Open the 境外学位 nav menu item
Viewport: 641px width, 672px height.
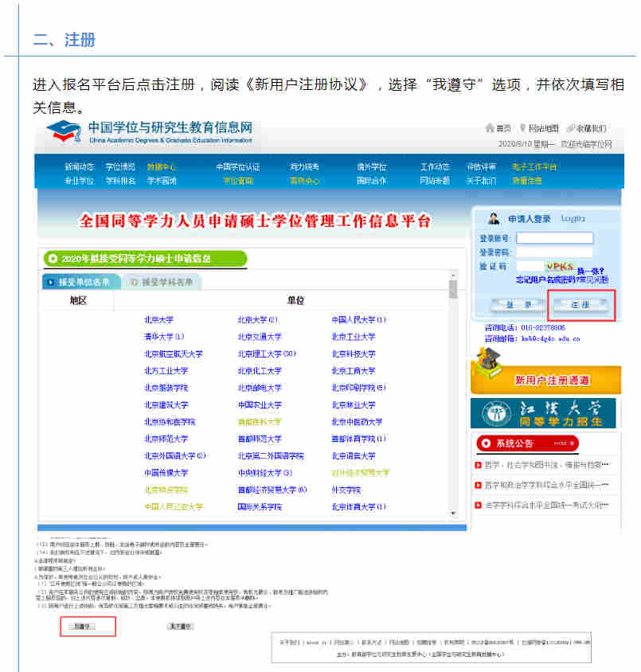(x=372, y=167)
